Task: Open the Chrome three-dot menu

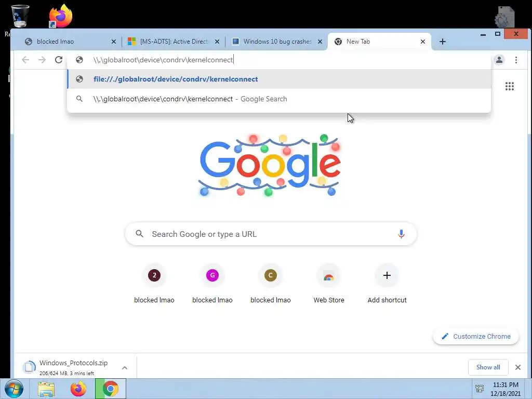Action: pyautogui.click(x=516, y=60)
